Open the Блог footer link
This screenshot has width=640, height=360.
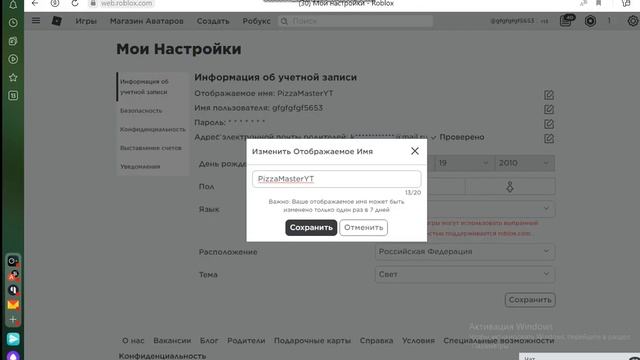[x=209, y=340]
